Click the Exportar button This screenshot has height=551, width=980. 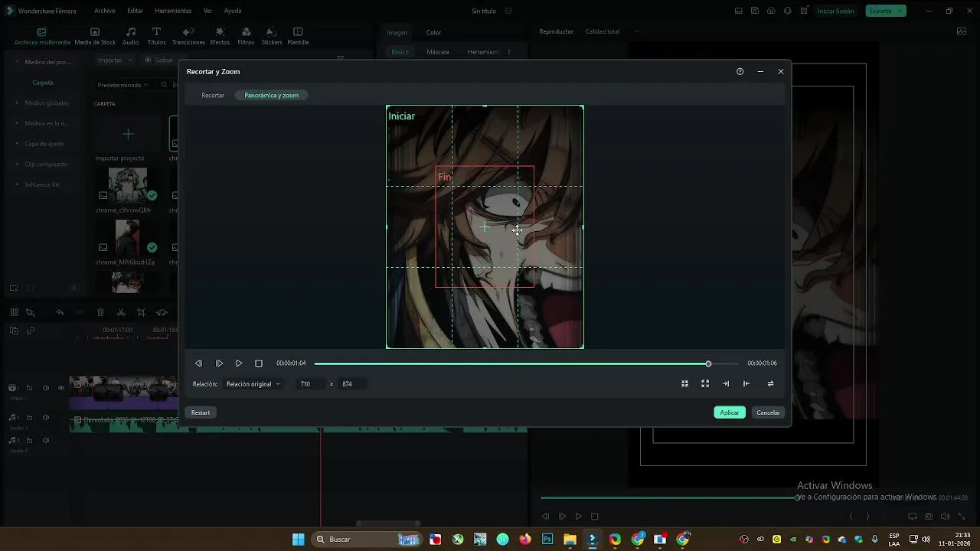(886, 11)
